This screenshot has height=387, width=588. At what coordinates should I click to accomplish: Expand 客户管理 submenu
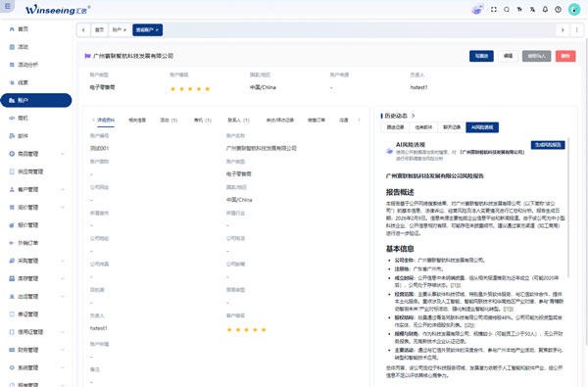click(x=63, y=189)
